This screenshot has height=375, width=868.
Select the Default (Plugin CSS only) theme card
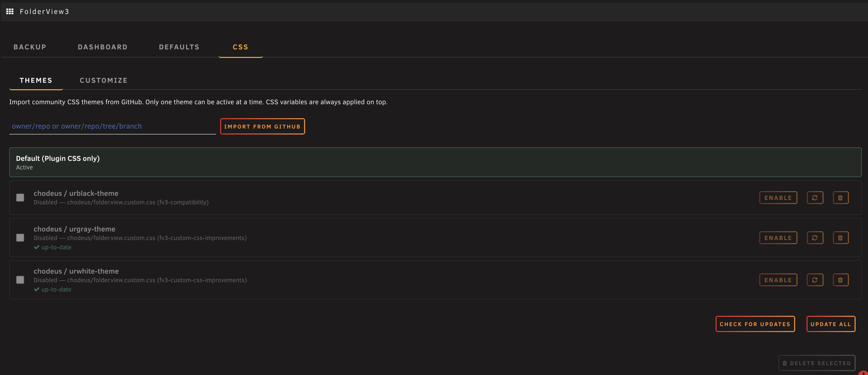point(435,162)
